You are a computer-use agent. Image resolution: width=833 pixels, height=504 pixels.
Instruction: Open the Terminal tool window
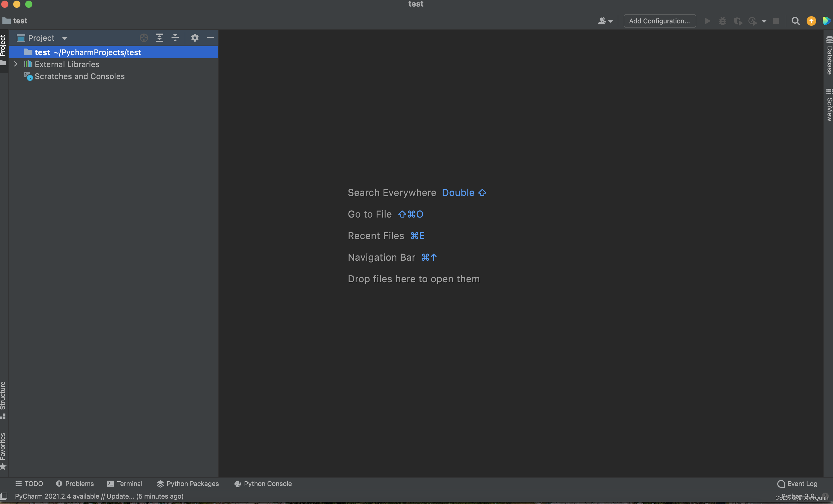(x=125, y=483)
